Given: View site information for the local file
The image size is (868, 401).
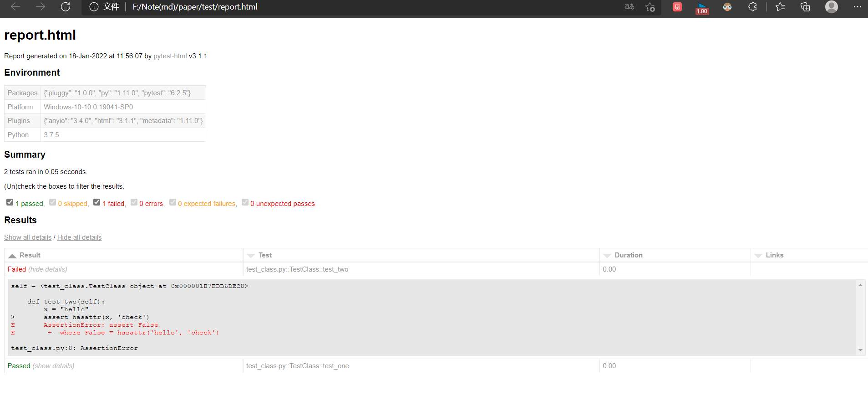Looking at the screenshot, I should (94, 7).
